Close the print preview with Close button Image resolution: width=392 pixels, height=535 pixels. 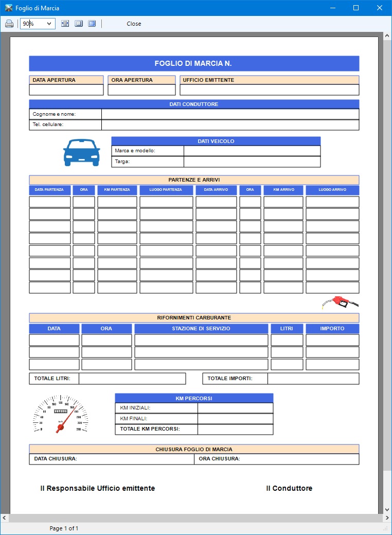click(134, 24)
